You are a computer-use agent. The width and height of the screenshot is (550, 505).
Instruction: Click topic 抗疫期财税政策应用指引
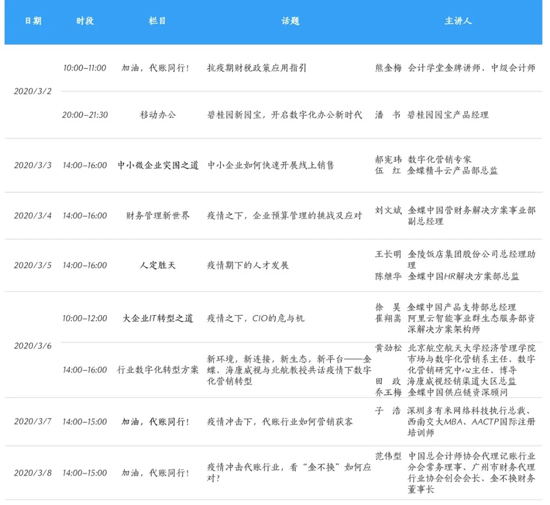coord(257,68)
